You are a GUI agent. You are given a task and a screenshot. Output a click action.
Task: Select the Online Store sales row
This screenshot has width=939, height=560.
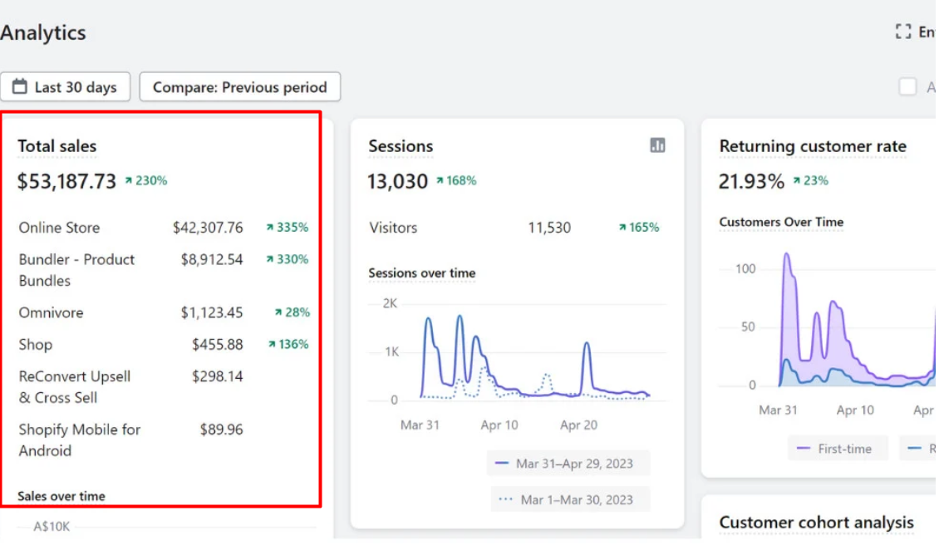tap(59, 228)
